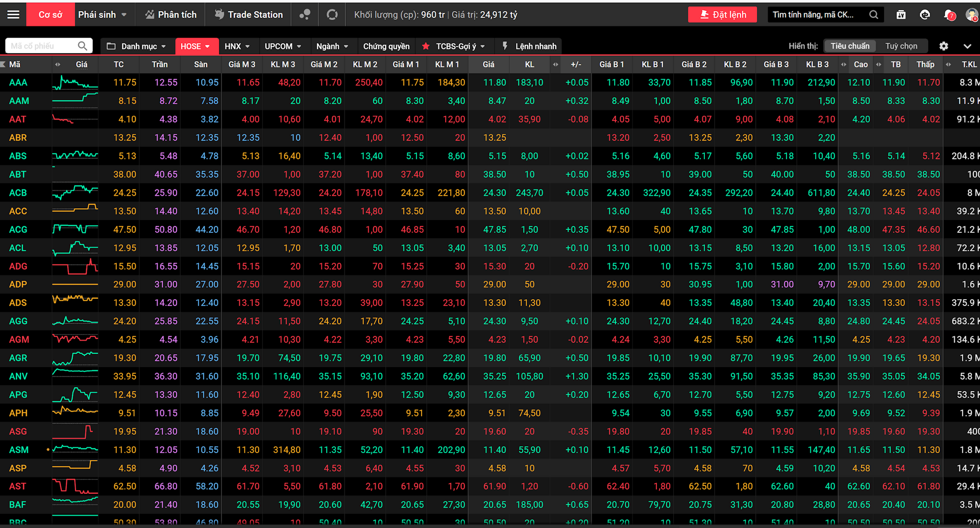Click the bubbles icon next to Trade Station
Image resolution: width=980 pixels, height=528 pixels.
305,15
